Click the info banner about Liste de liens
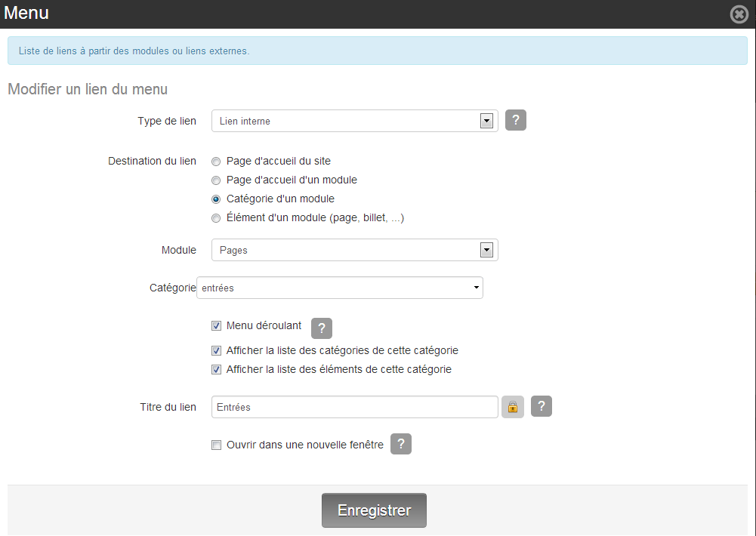 pos(378,51)
